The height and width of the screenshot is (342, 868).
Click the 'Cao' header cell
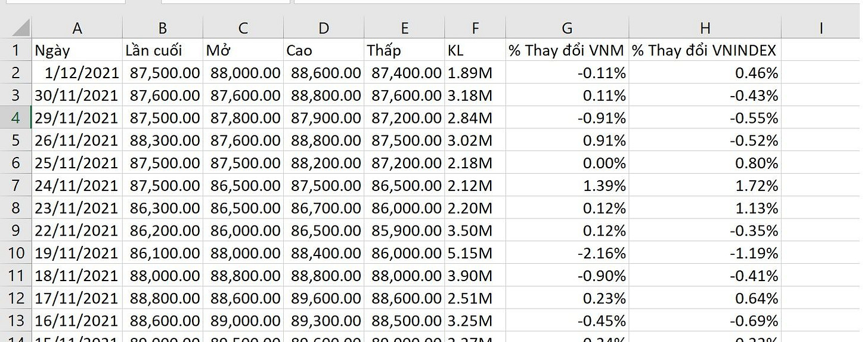(x=324, y=50)
